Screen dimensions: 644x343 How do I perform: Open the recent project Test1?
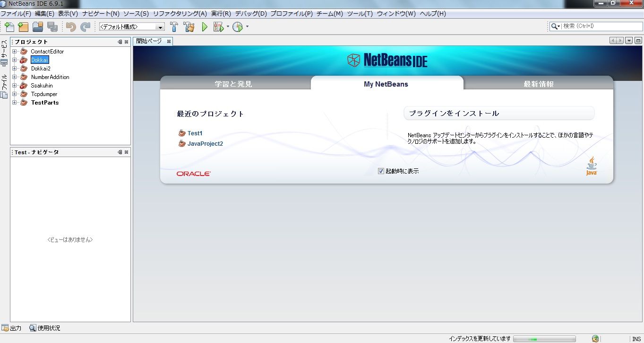click(195, 133)
